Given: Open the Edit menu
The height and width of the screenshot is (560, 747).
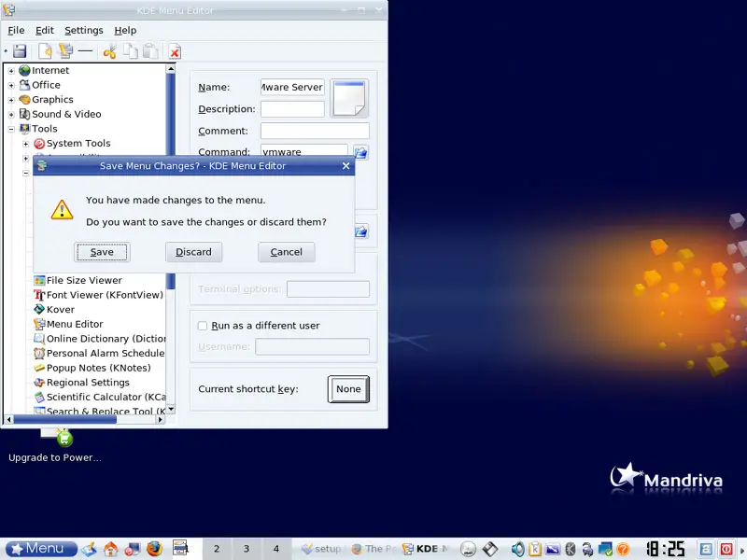Looking at the screenshot, I should point(45,31).
